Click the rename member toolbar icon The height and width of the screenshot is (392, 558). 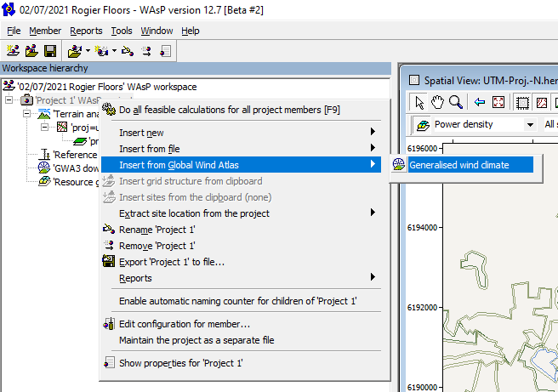click(128, 51)
